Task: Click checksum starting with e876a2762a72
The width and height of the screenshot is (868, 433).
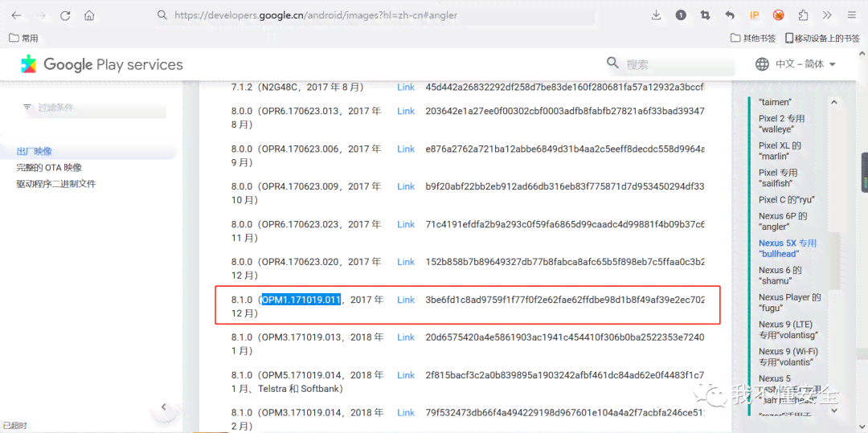Action: tap(565, 149)
